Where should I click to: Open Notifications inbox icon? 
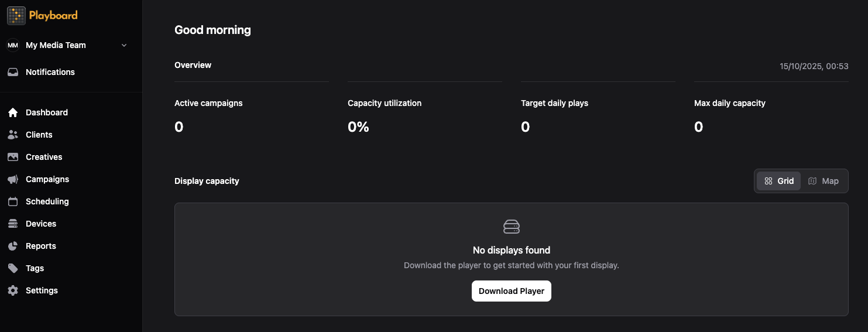13,72
